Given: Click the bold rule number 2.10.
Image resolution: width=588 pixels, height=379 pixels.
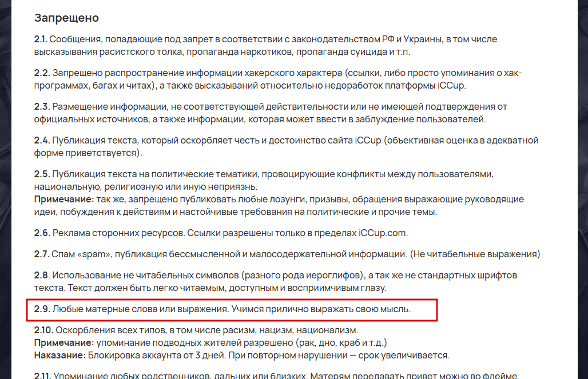Looking at the screenshot, I should [x=43, y=330].
